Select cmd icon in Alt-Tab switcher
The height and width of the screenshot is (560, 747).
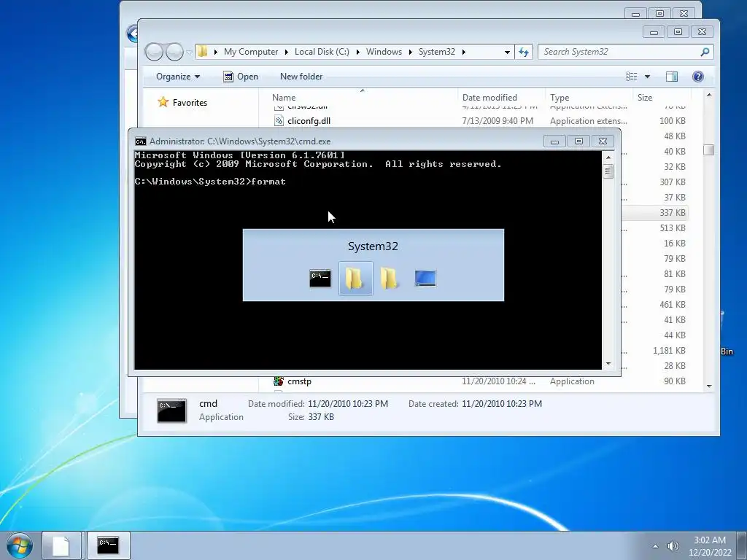click(x=320, y=279)
